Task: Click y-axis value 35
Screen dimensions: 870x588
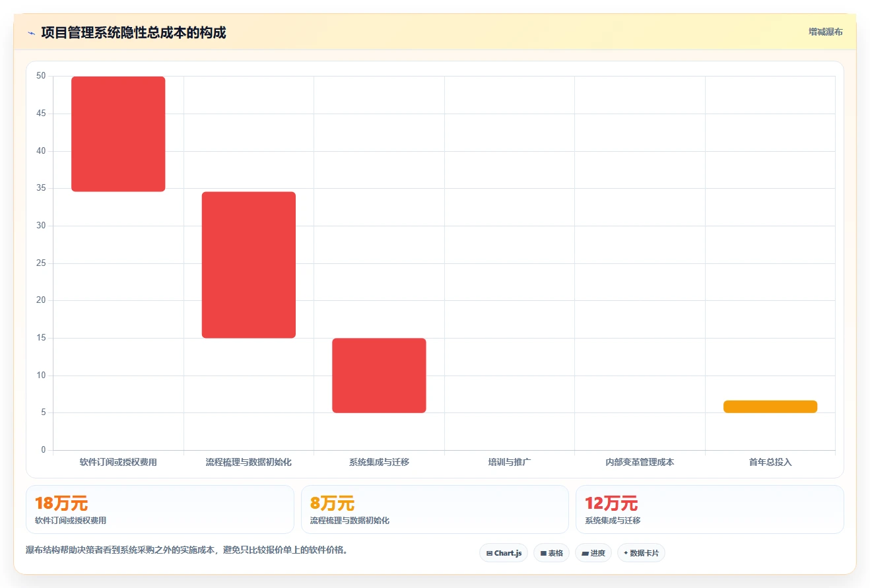Action: tap(42, 188)
